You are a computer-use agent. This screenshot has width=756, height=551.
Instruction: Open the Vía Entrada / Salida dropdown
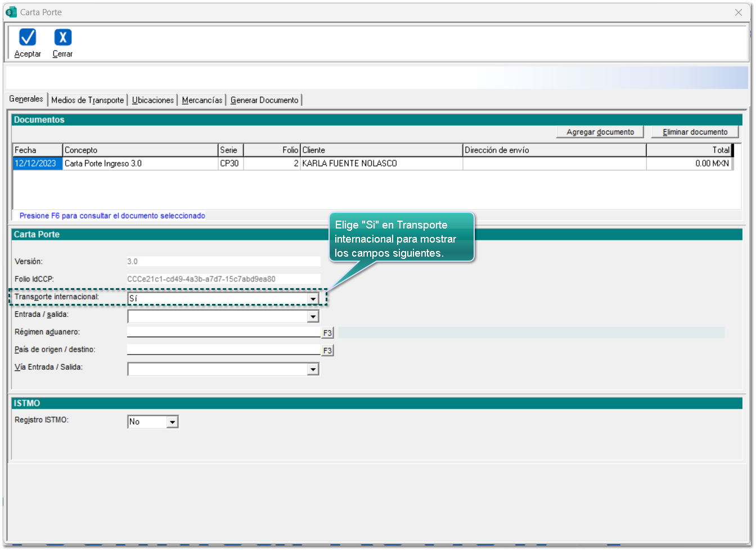(x=313, y=369)
